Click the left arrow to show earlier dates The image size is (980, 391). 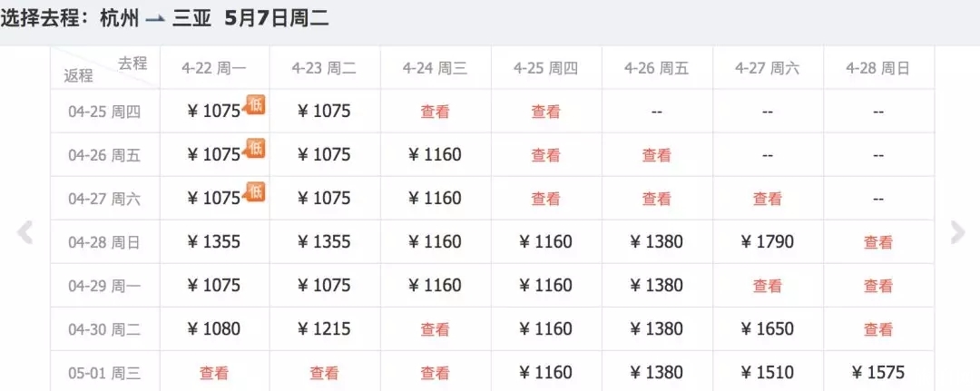click(x=25, y=232)
